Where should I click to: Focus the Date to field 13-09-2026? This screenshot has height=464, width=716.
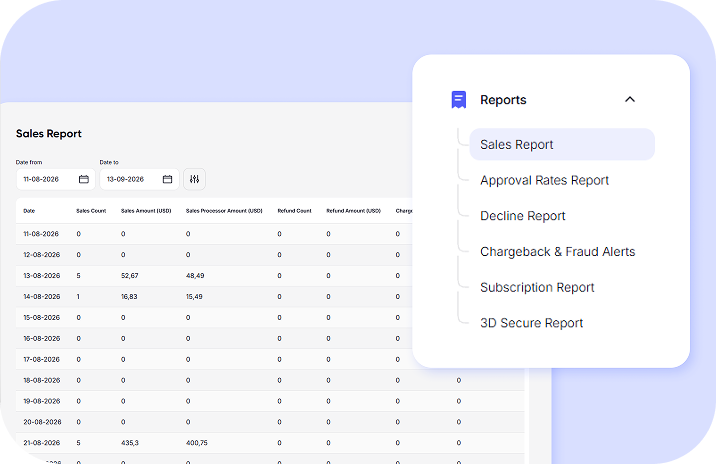[139, 179]
